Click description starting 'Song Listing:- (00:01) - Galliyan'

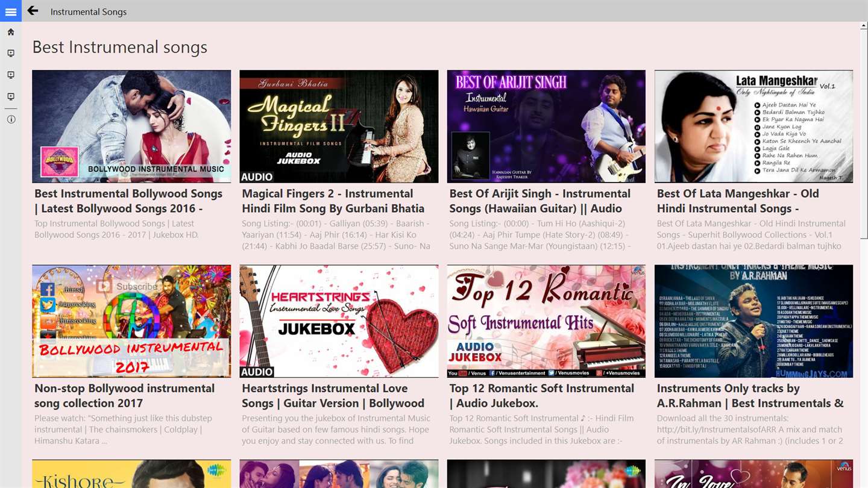pos(336,235)
